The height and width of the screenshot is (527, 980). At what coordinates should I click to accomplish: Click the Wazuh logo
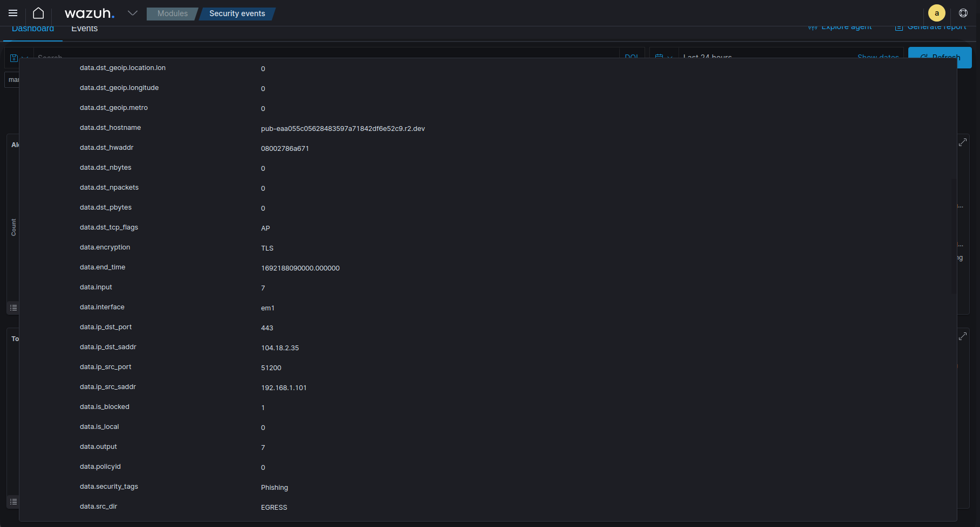pyautogui.click(x=89, y=13)
